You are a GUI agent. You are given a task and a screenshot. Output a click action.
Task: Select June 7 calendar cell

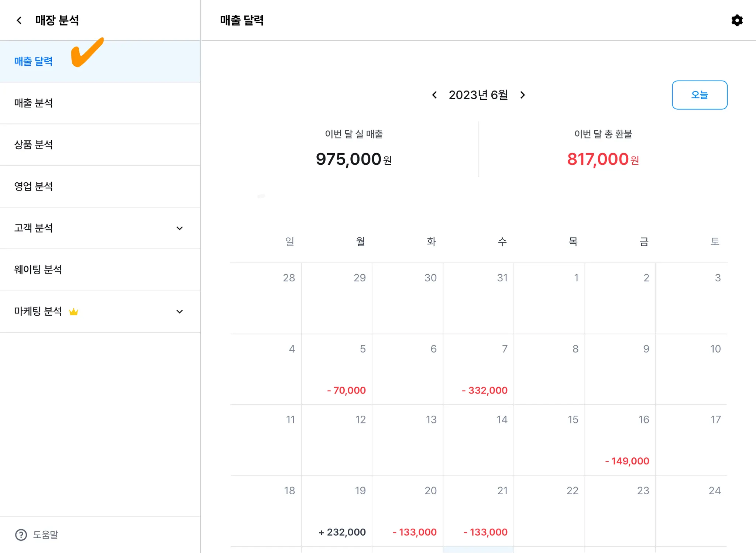(x=478, y=370)
